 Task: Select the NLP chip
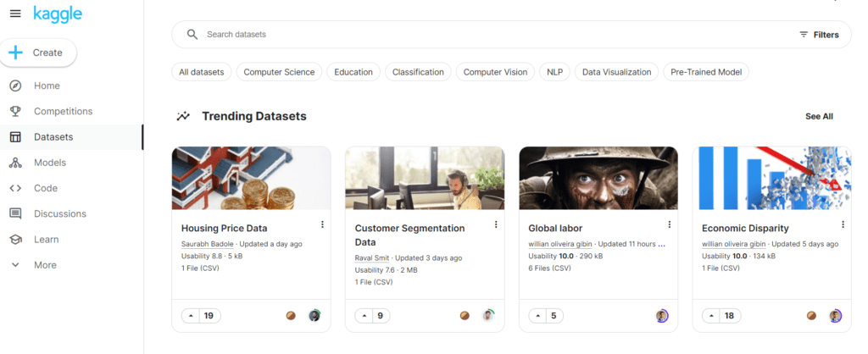pyautogui.click(x=554, y=72)
